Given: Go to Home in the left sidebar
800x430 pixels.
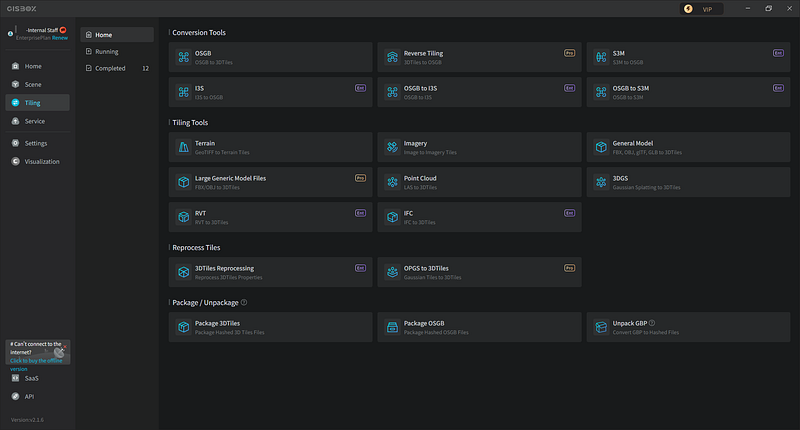Looking at the screenshot, I should pyautogui.click(x=38, y=66).
